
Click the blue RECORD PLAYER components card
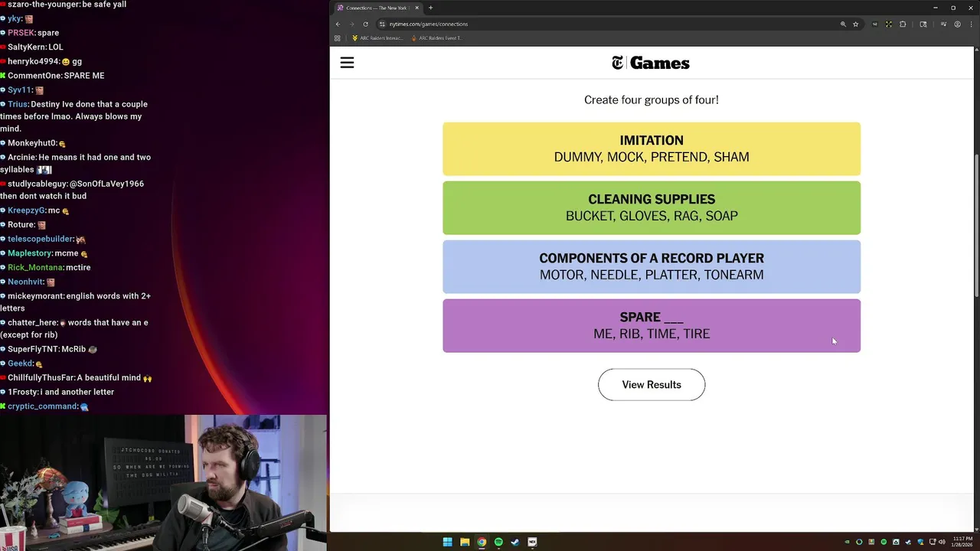click(652, 266)
